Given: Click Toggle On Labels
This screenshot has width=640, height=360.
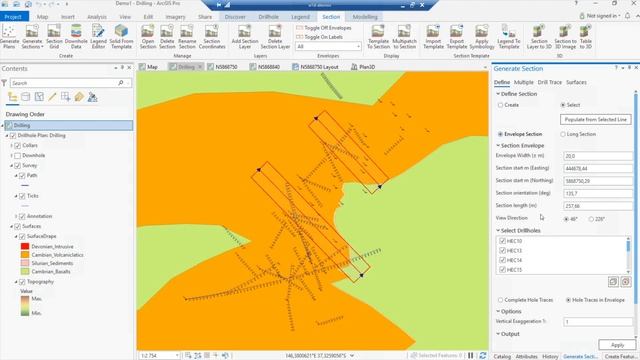Looking at the screenshot, I should coord(319,37).
